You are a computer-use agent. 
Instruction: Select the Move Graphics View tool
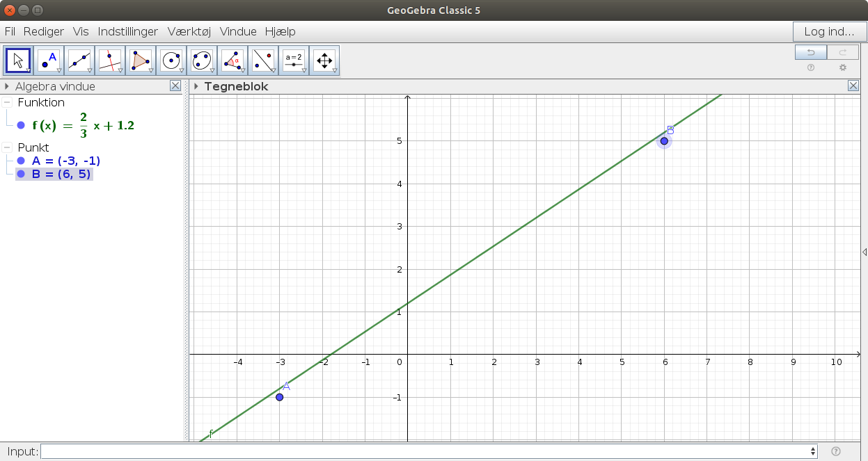324,60
